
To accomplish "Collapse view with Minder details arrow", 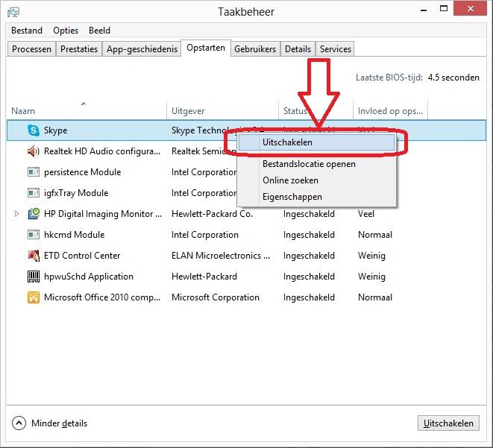I will [x=19, y=423].
